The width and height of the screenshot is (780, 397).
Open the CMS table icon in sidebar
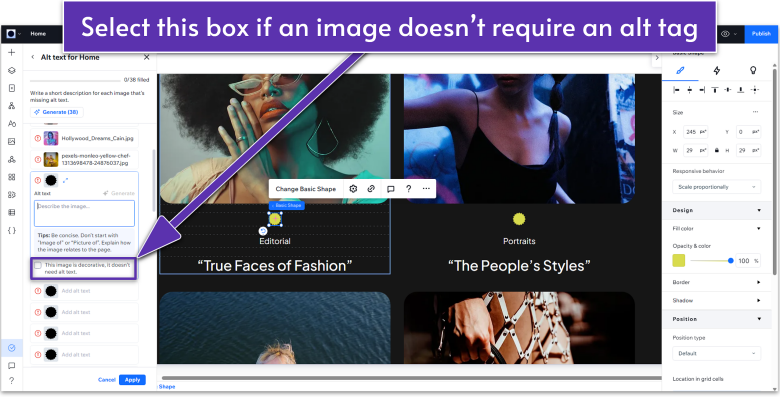(12, 212)
